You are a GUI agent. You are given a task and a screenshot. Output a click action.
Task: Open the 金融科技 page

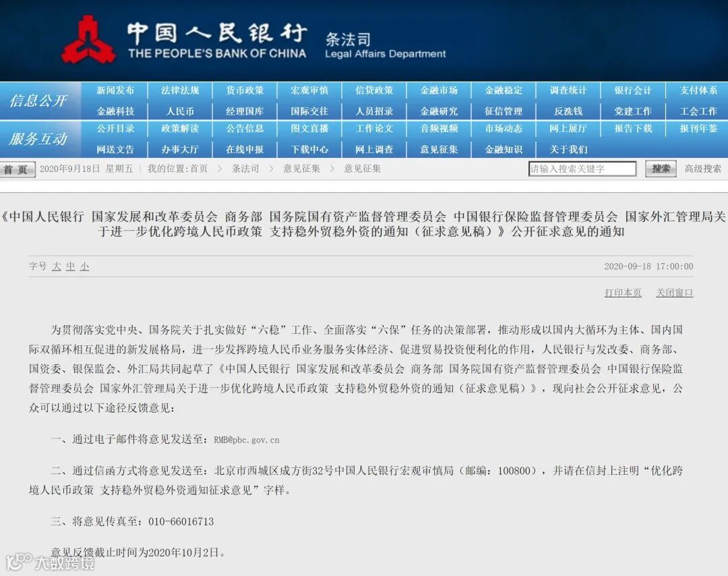115,111
